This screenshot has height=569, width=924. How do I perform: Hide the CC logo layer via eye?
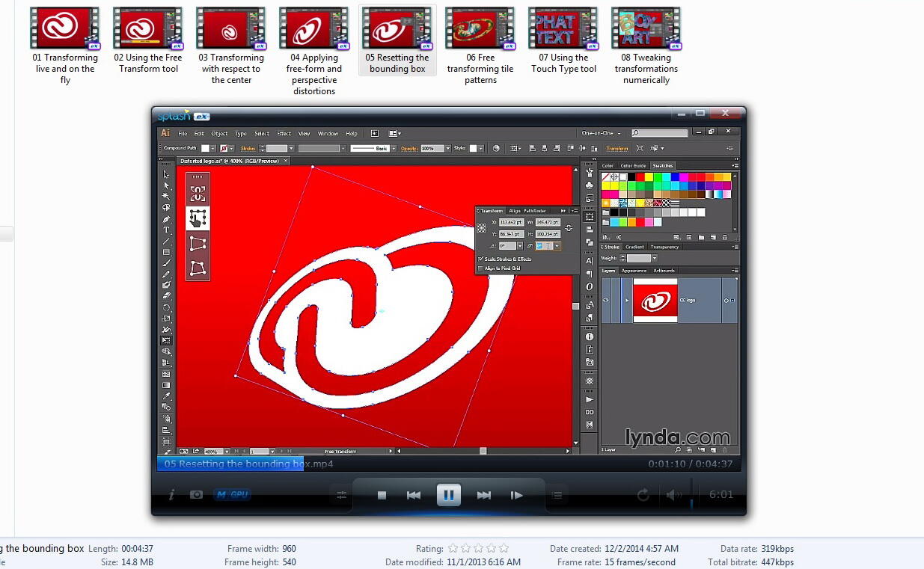[x=605, y=301]
